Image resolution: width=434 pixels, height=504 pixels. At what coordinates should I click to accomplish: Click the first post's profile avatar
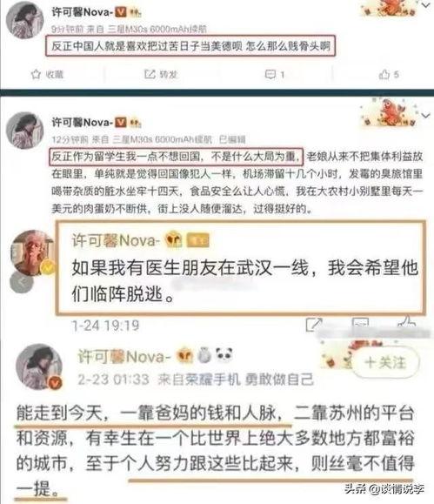[x=24, y=20]
